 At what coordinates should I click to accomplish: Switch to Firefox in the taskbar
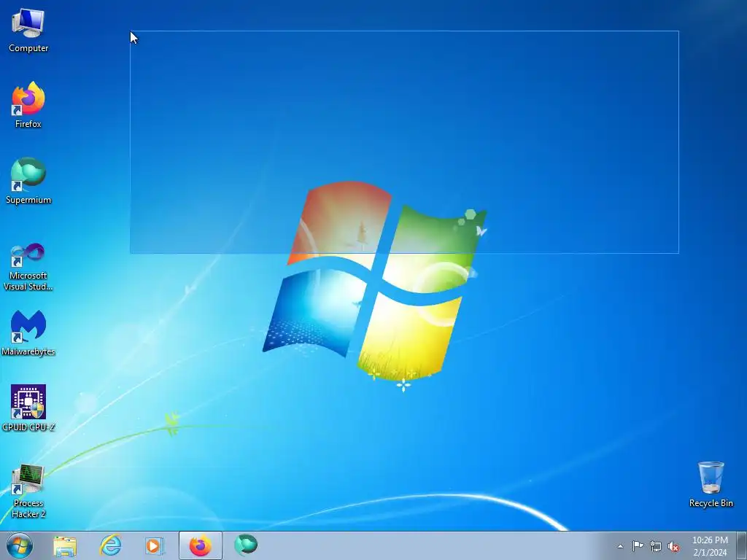(x=201, y=545)
